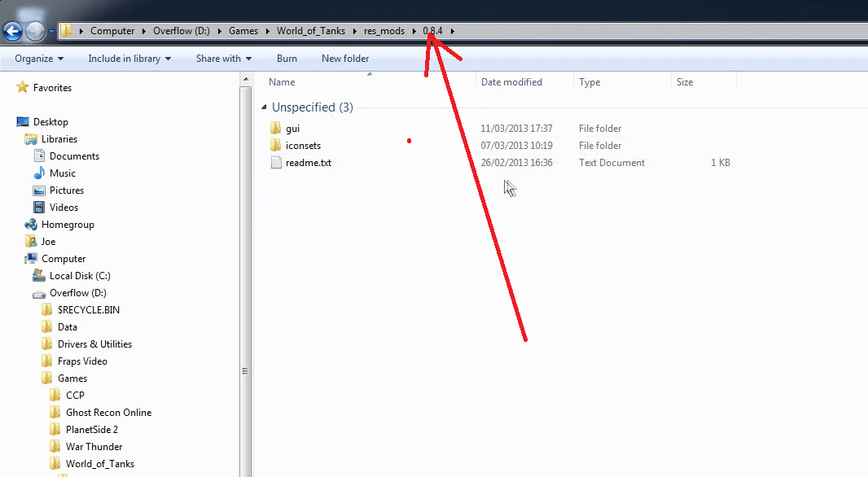Select Games in the address breadcrumb
868x477 pixels.
tap(243, 31)
